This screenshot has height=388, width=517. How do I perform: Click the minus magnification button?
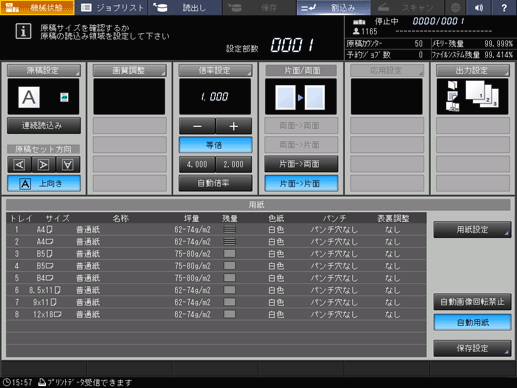point(197,126)
